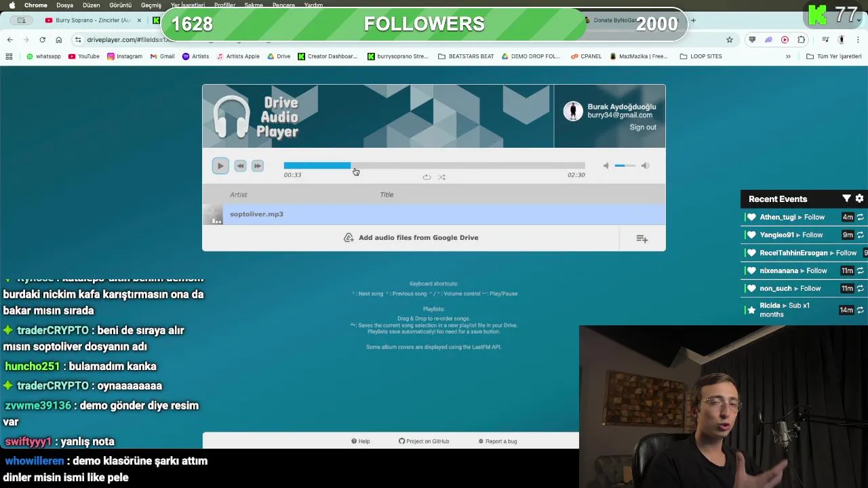This screenshot has width=868, height=488.
Task: Expand the LOOP SITES bookmark folder
Action: pyautogui.click(x=701, y=56)
